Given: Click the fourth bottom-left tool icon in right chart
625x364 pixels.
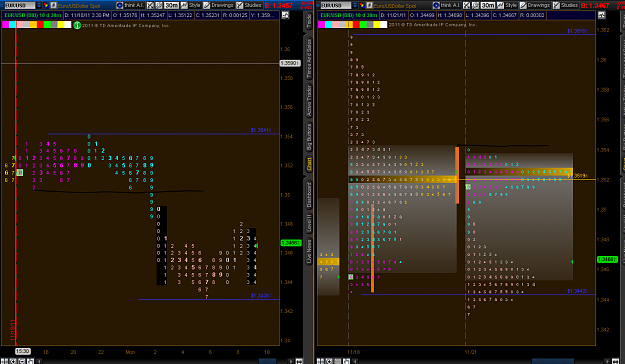Looking at the screenshot, I should coord(346,361).
